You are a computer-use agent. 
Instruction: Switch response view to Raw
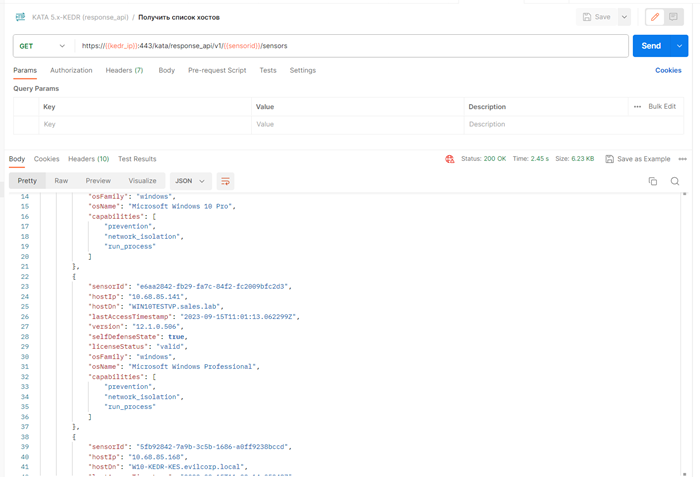coord(61,181)
